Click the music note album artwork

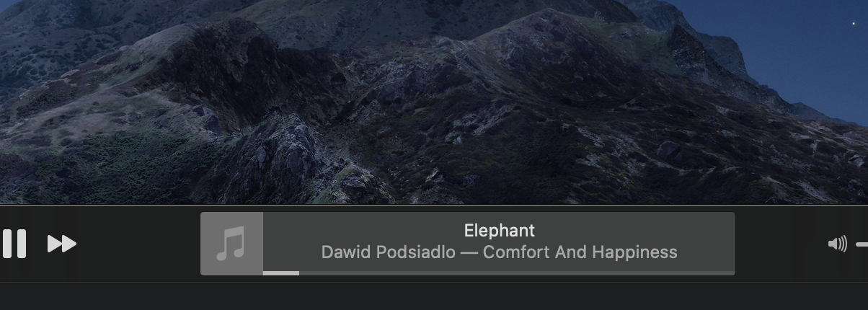(x=231, y=244)
